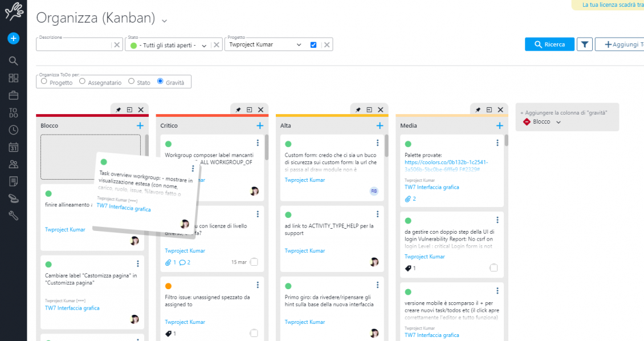
Task: Expand the Organizza (Kanban) title chevron
Action: point(164,21)
